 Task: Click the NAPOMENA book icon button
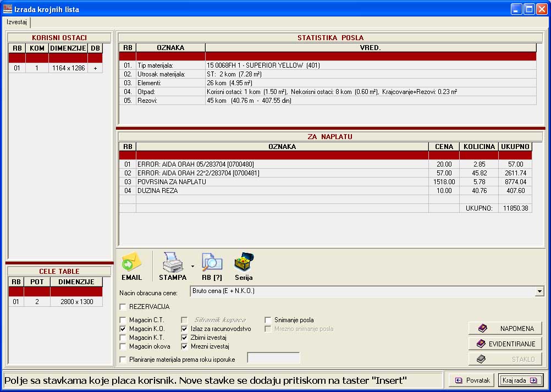pyautogui.click(x=505, y=328)
